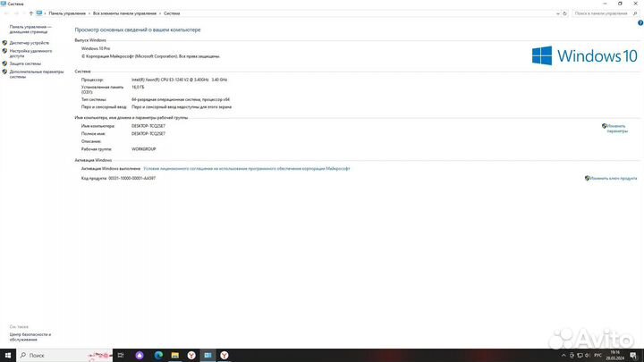Switch the РУС input language indicator
The width and height of the screenshot is (644, 362).
coord(598,356)
